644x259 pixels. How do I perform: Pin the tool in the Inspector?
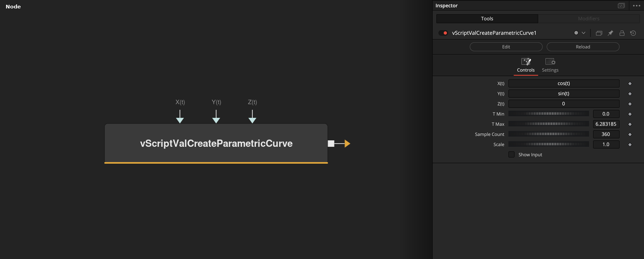point(610,33)
